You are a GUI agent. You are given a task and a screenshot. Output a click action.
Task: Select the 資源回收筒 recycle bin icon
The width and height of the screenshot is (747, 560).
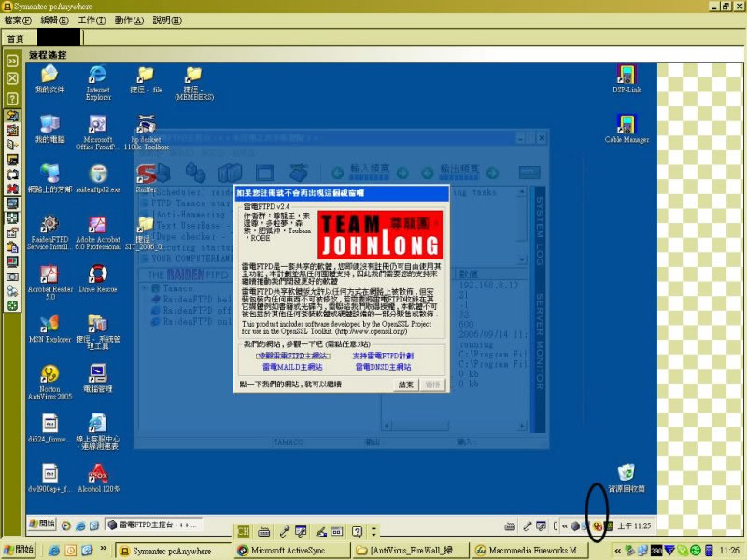tap(627, 478)
